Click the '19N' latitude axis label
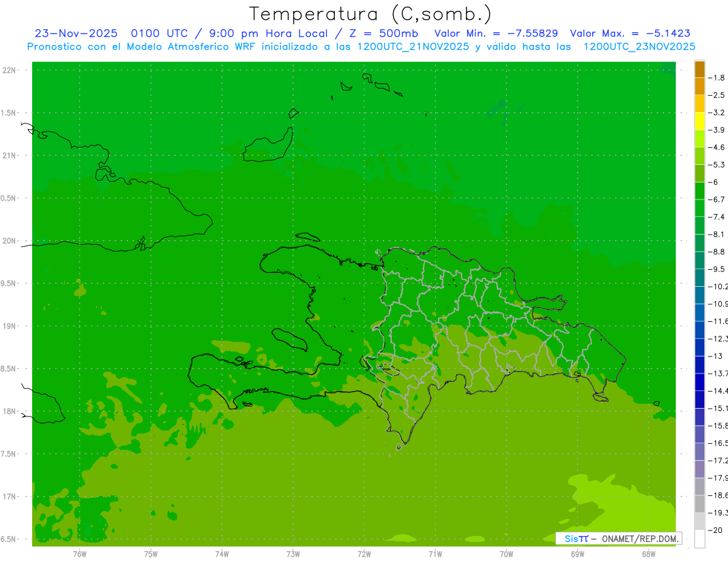 [x=10, y=326]
